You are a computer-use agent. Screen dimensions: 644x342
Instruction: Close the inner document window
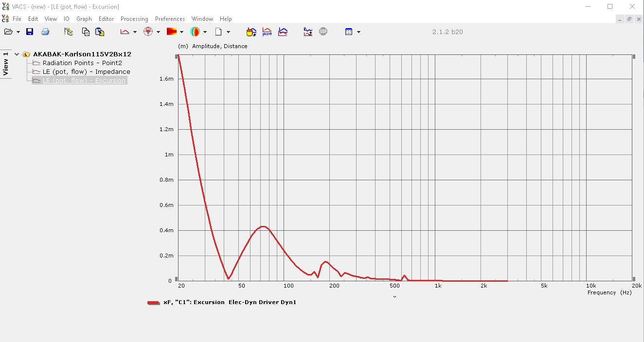638,19
